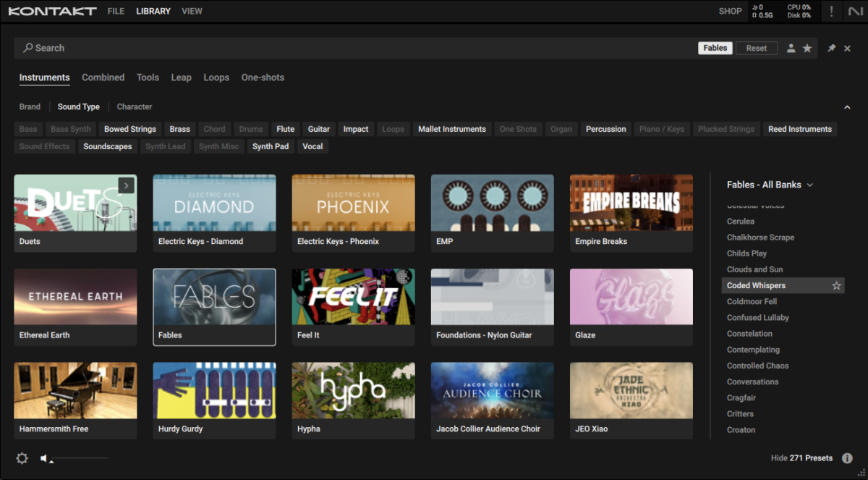Screen dimensions: 868x480
Task: Toggle the Reed Instruments tag filter
Action: [800, 129]
